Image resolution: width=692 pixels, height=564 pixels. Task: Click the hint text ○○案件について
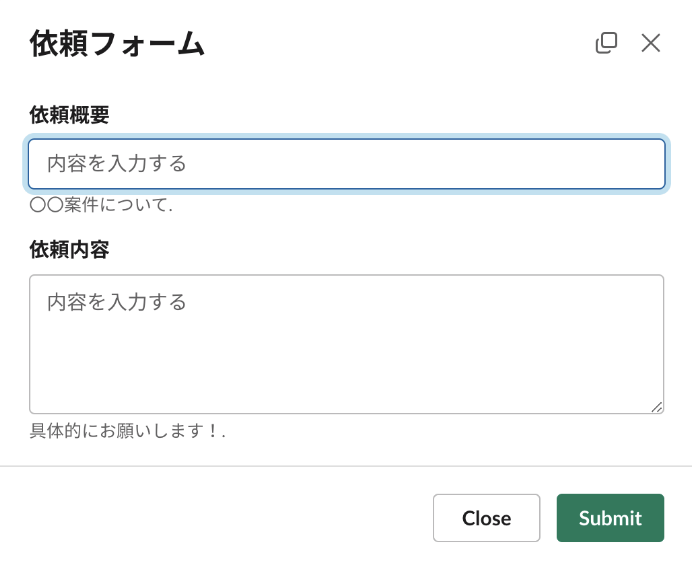(101, 205)
